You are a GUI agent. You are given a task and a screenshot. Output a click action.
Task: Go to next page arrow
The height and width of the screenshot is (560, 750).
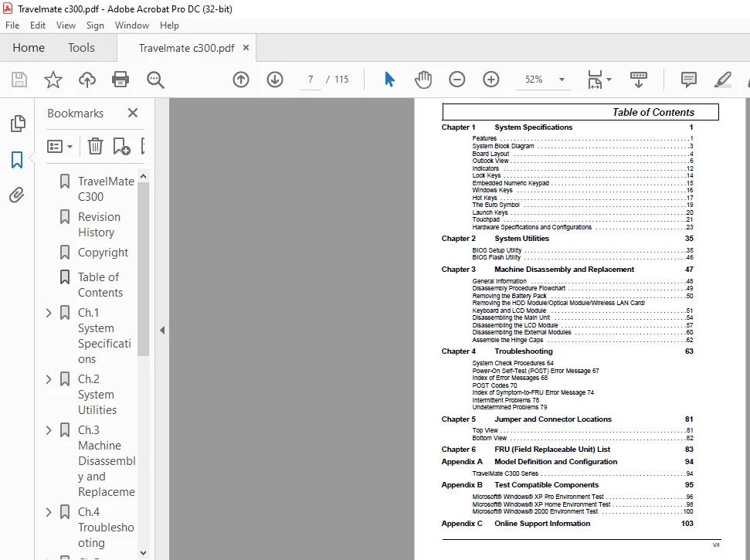coord(275,80)
